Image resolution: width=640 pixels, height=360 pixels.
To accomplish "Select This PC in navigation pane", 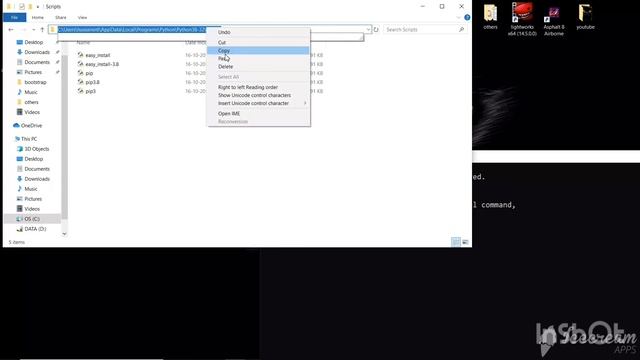I will click(x=29, y=139).
